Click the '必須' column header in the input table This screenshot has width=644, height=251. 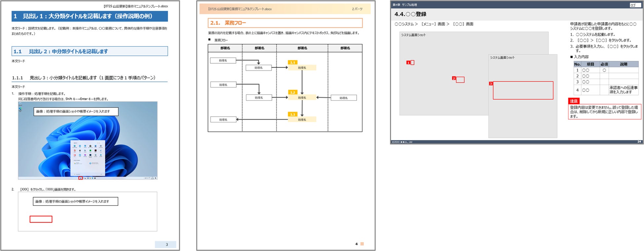[604, 64]
